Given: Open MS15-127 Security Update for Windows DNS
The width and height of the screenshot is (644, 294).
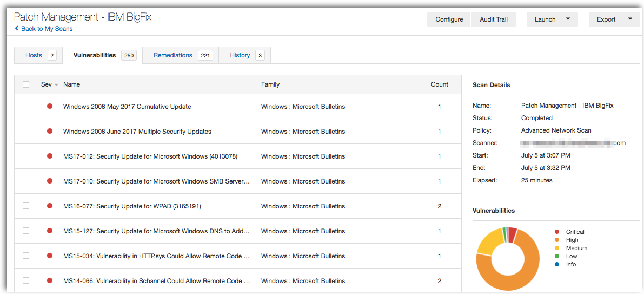Looking at the screenshot, I should pos(156,231).
